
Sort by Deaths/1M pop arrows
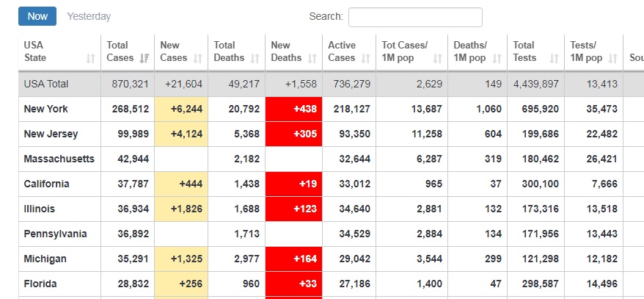[497, 59]
